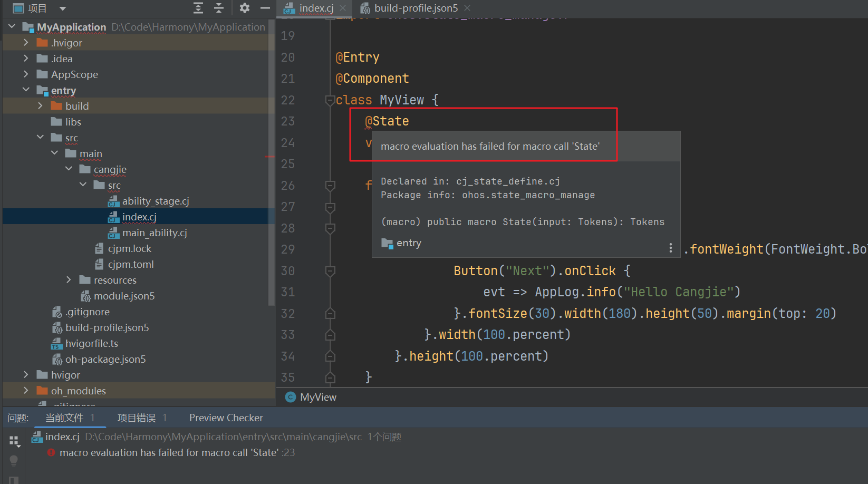Fold the class MyView block at line 22

click(330, 100)
